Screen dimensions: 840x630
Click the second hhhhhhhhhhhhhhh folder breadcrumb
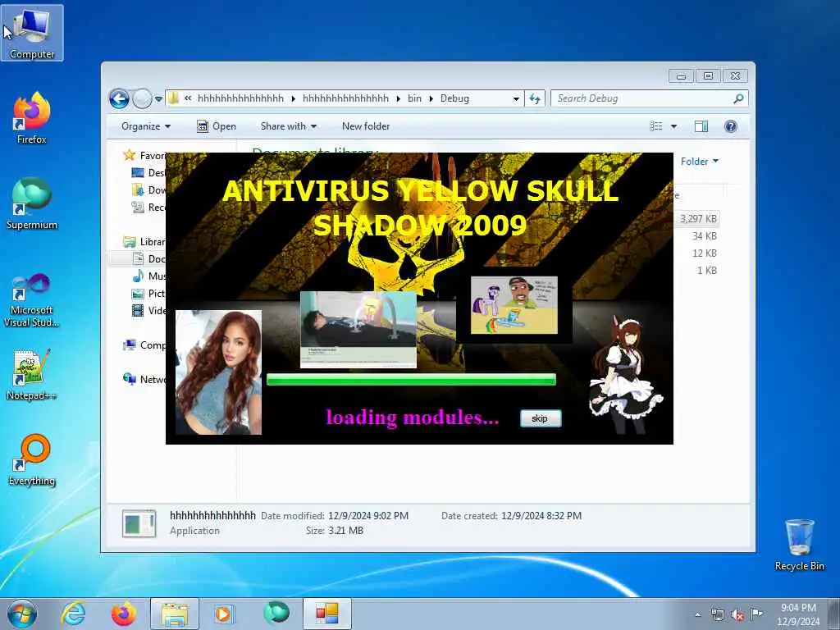tap(345, 98)
